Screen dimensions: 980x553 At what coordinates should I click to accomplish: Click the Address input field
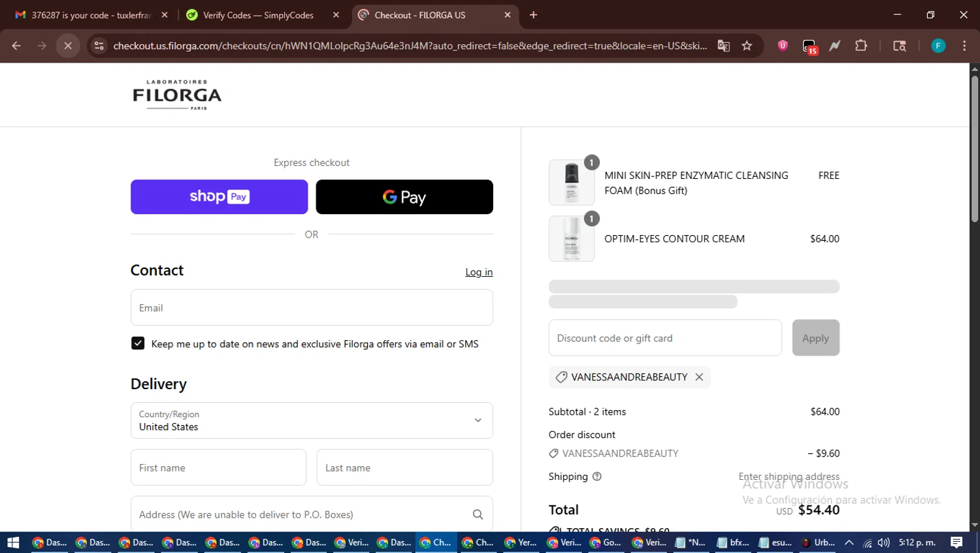312,514
